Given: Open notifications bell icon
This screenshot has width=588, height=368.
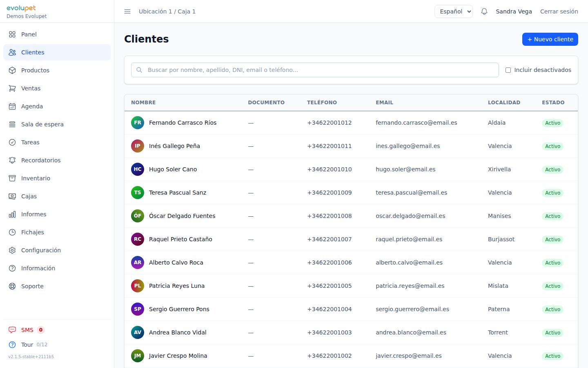Looking at the screenshot, I should [484, 11].
